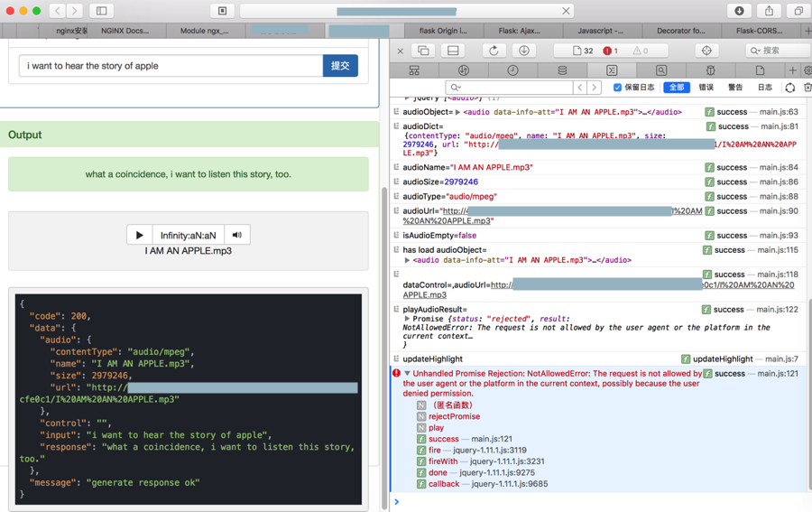The width and height of the screenshot is (812, 512).
Task: Expand the audioObject audio element node
Action: pos(457,113)
